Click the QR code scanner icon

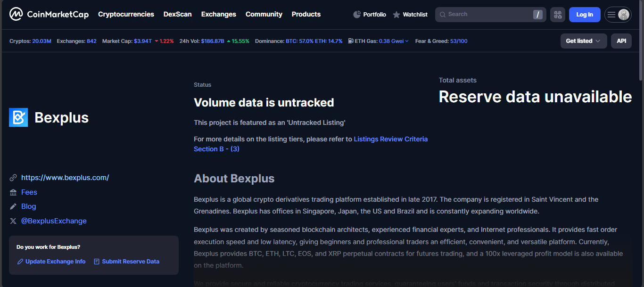[x=558, y=15]
